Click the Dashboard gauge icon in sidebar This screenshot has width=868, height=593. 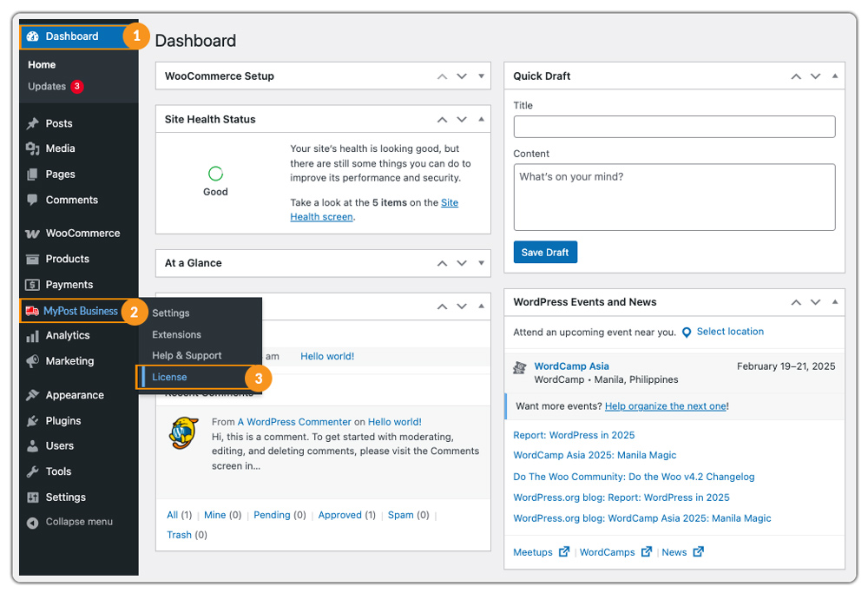[x=33, y=36]
